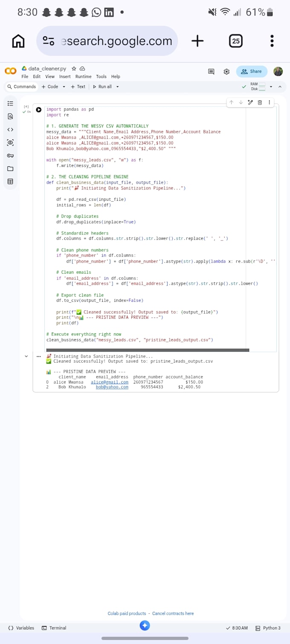Collapse the cell output chevron

pos(26,356)
